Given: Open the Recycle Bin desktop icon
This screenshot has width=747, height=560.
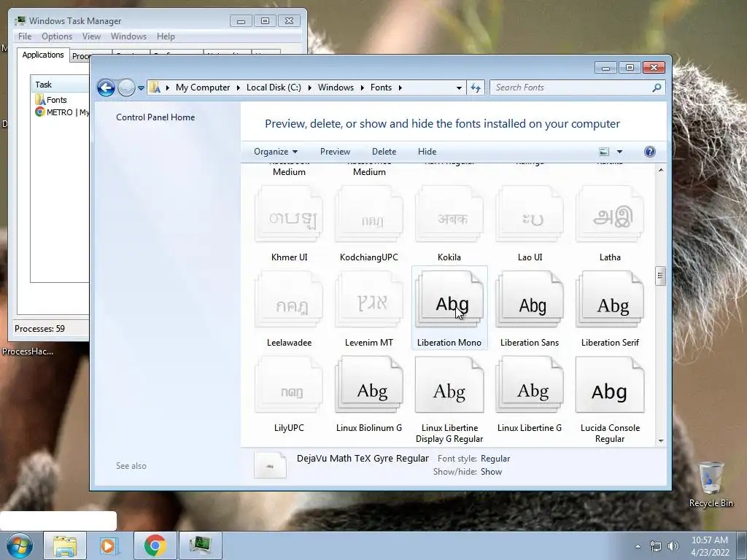Looking at the screenshot, I should (x=711, y=484).
